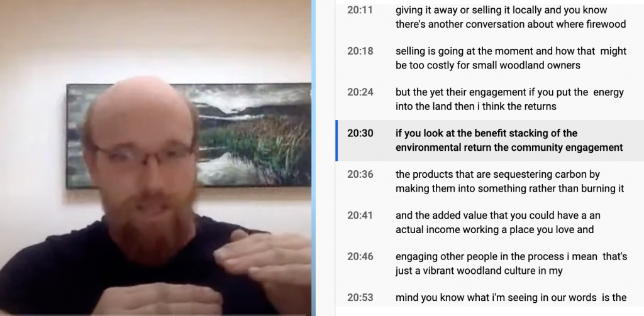Jump to transcript timestamp 20:46
644x316 pixels.
(360, 256)
